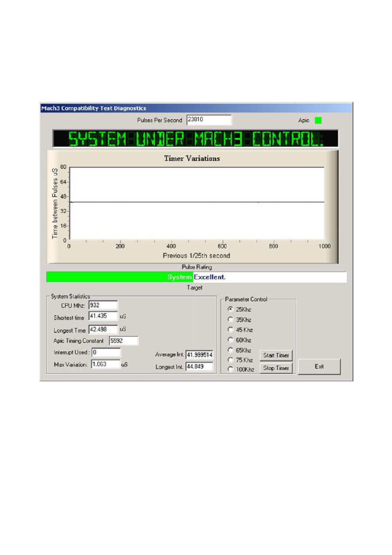Image resolution: width=392 pixels, height=555 pixels.
Task: Click the Max Variation field
Action: point(106,364)
